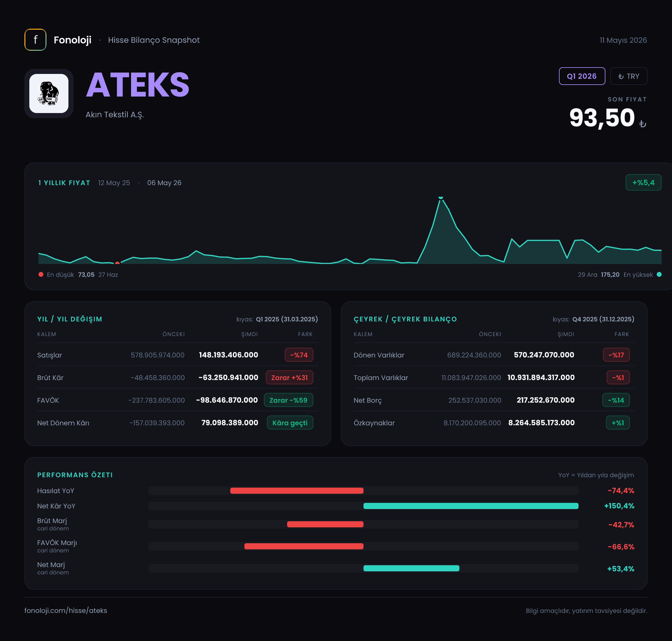Screen dimensions: 672x641
Task: Click the red lowest-price marker on chart
Action: point(117,263)
